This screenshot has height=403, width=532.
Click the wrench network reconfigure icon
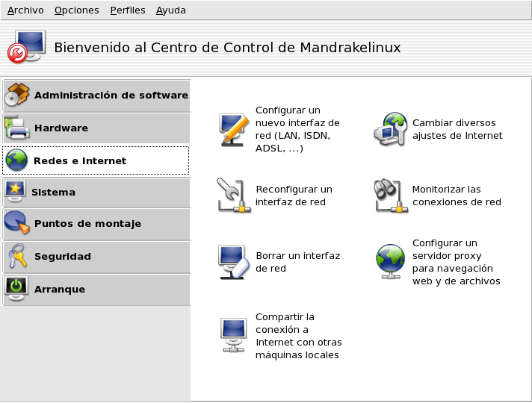tap(234, 196)
